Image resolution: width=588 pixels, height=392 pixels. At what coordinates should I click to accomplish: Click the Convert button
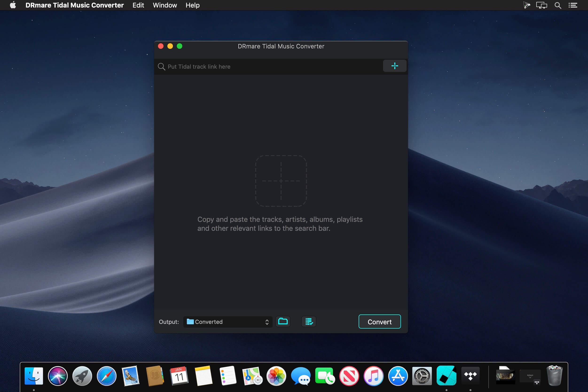(x=379, y=322)
